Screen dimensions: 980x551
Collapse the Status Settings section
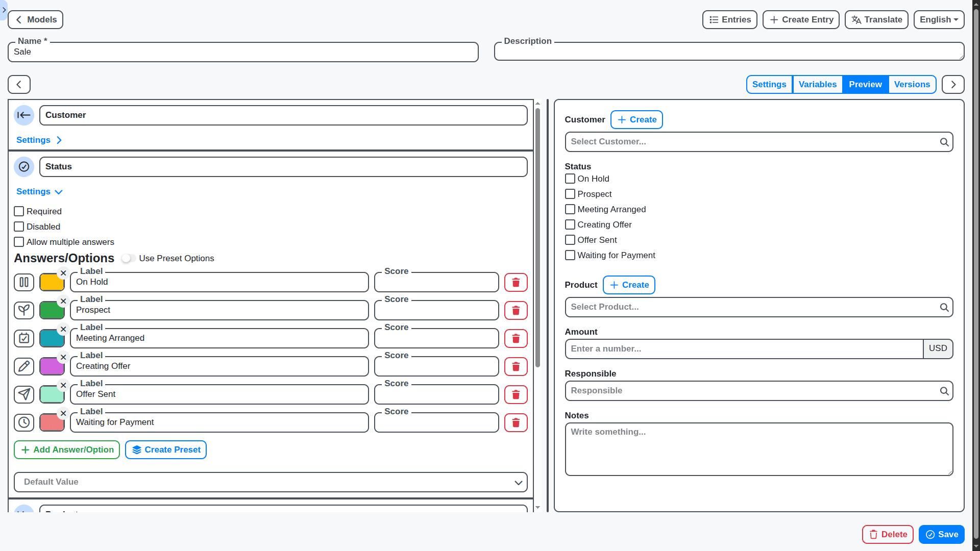[39, 191]
